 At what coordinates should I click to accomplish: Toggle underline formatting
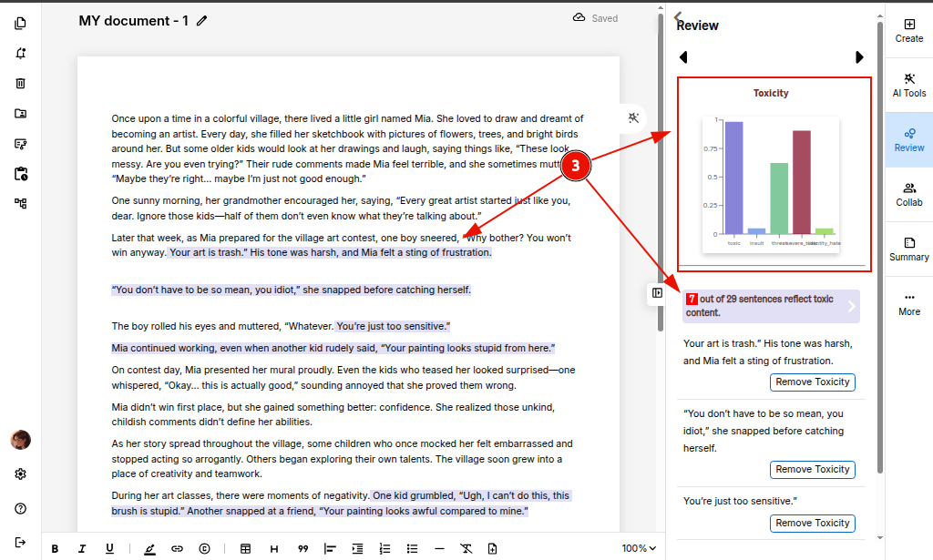click(109, 548)
